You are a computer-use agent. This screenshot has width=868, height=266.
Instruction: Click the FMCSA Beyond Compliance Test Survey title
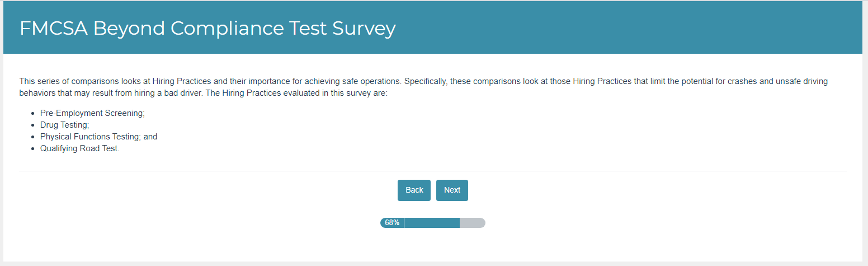(207, 28)
